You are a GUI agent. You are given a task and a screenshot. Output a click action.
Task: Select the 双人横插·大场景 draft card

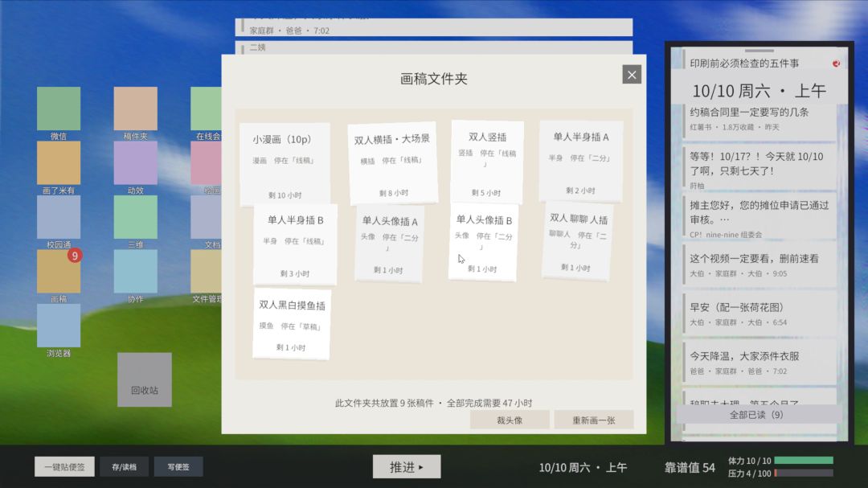tap(392, 163)
